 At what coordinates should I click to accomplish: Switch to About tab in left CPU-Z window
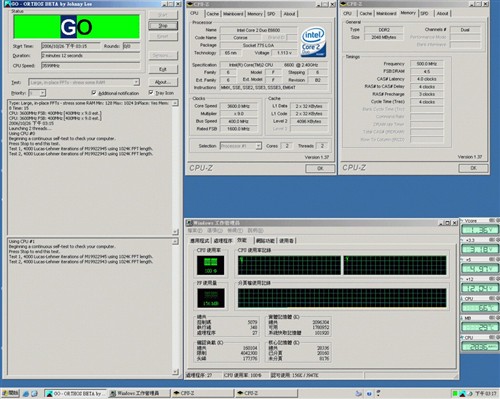click(x=289, y=14)
